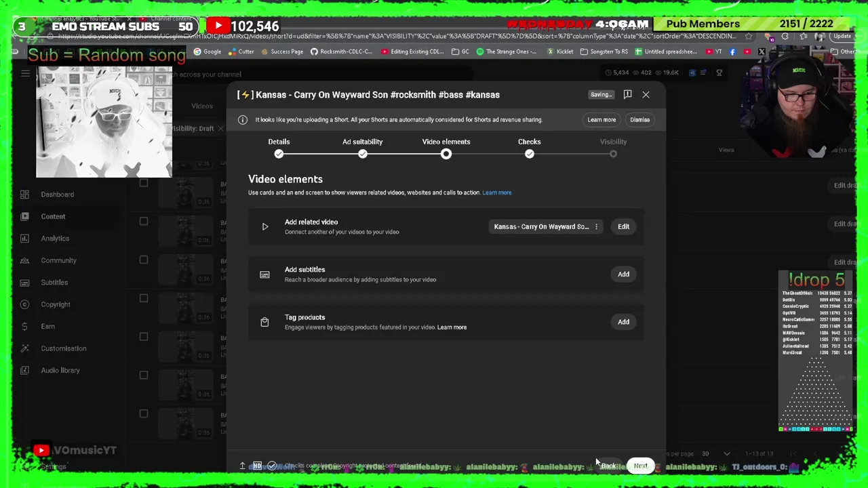Open Content in Studio sidebar
868x488 pixels.
[53, 217]
